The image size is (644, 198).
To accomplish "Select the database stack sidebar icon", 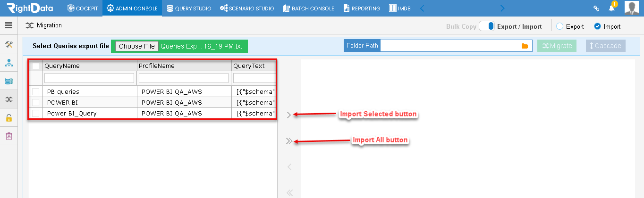I will [8, 81].
